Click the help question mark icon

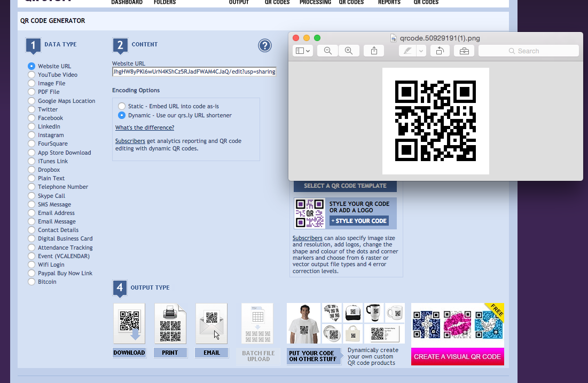tap(265, 45)
